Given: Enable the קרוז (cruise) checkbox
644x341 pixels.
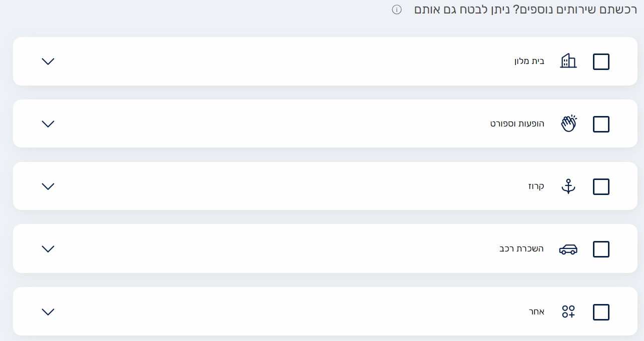Looking at the screenshot, I should click(x=601, y=186).
